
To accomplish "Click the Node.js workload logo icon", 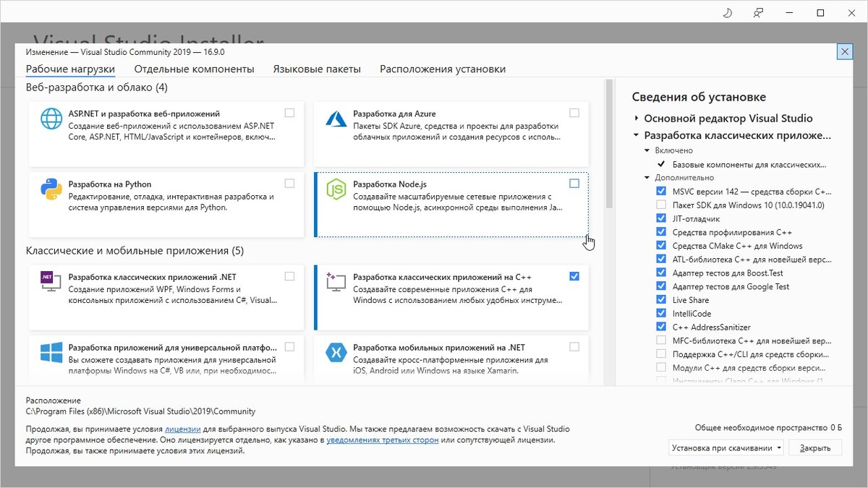I will (x=336, y=190).
